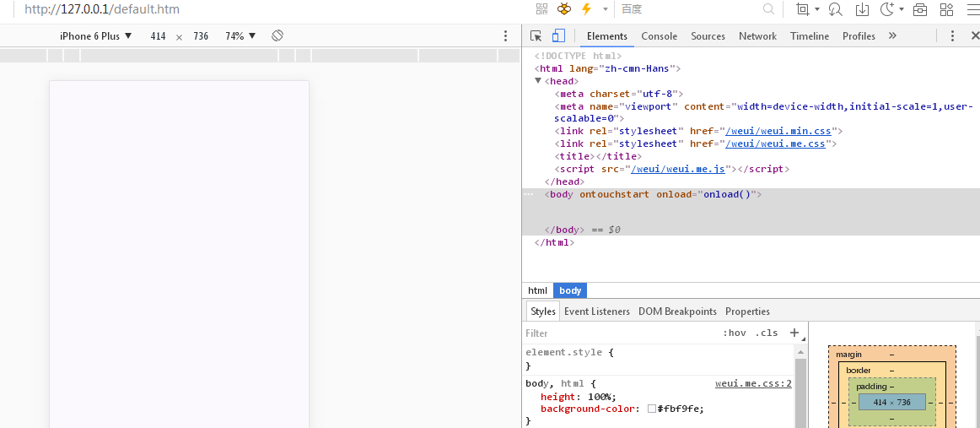The width and height of the screenshot is (980, 428).
Task: Switch to the Styles pane tab
Action: (543, 312)
